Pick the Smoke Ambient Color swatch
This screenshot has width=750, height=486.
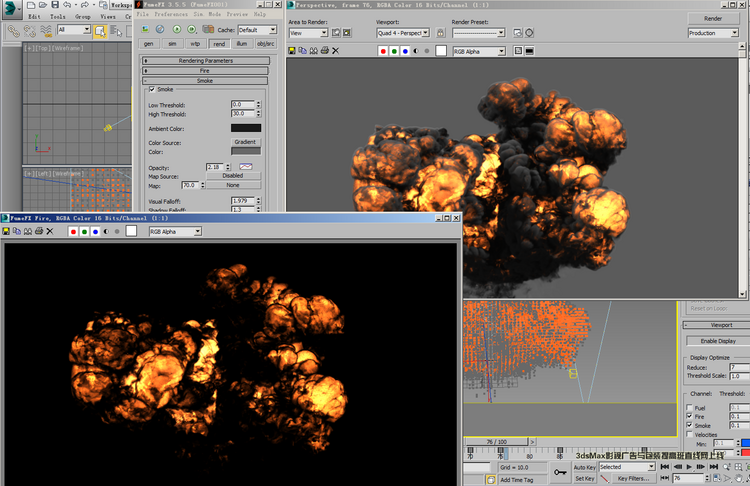(x=246, y=128)
